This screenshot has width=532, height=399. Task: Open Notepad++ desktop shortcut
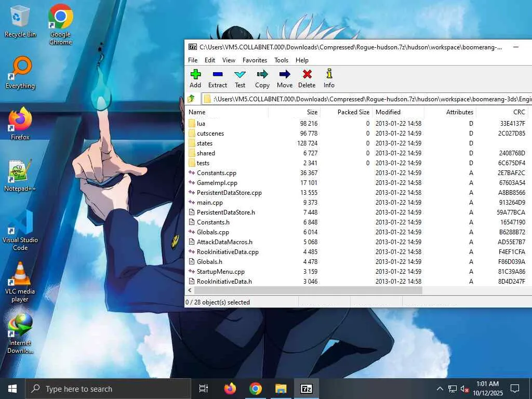20,175
